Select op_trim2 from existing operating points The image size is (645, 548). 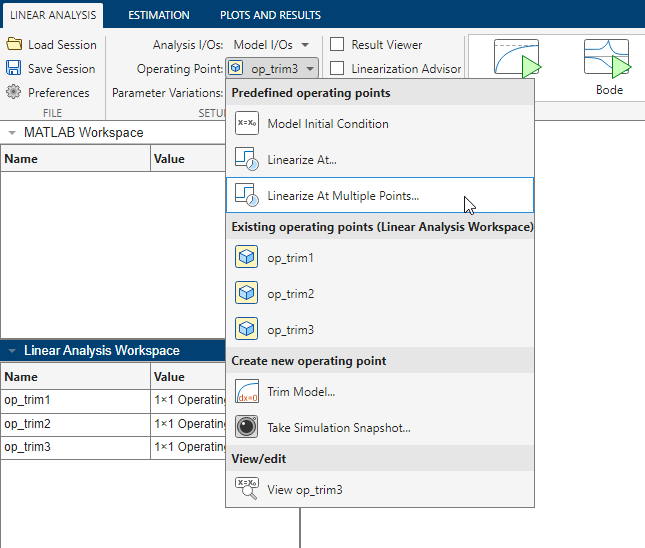pyautogui.click(x=290, y=294)
